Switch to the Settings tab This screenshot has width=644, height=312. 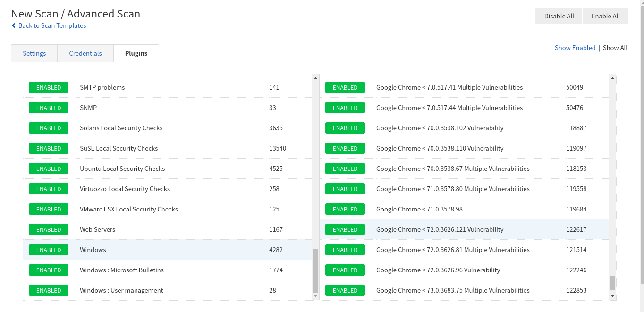[x=34, y=53]
